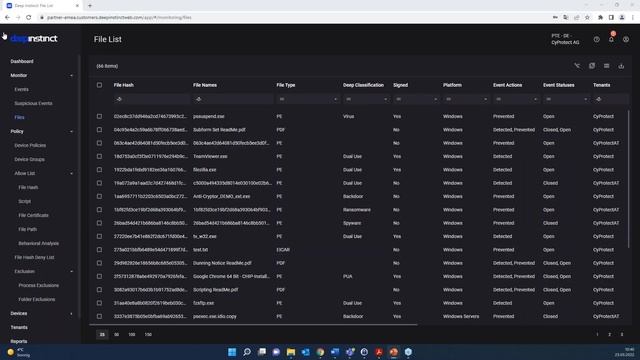This screenshot has width=640, height=360.
Task: Tick the Subform Set ReadMe.pdf row checkbox
Action: 99,130
